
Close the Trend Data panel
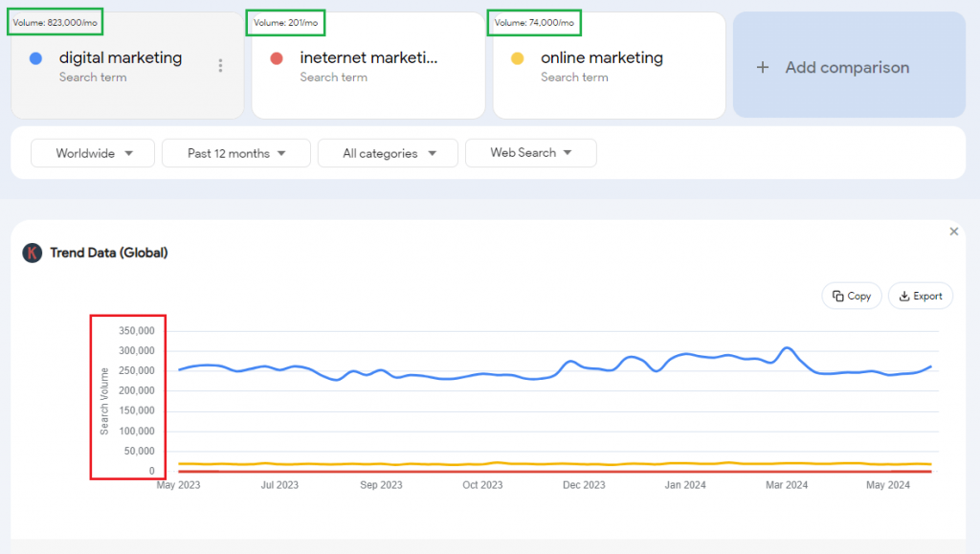coord(954,232)
